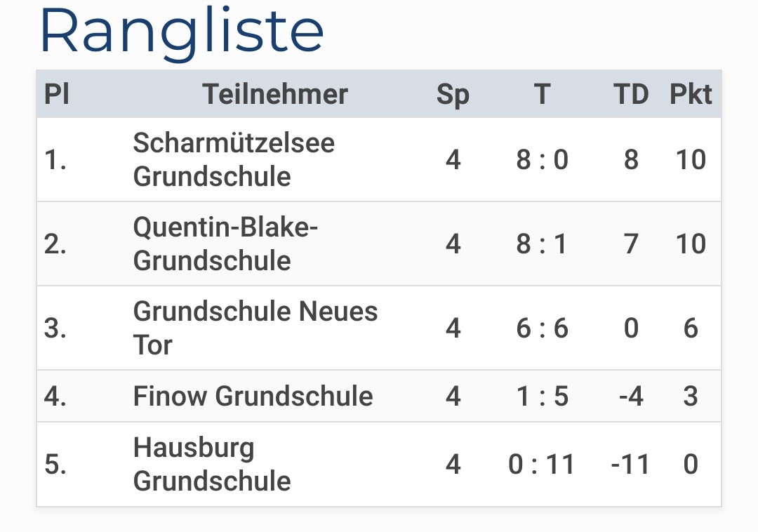Open Scharmützelsee Grundschule team entry
Viewport: 758px width, 532px height.
234,159
